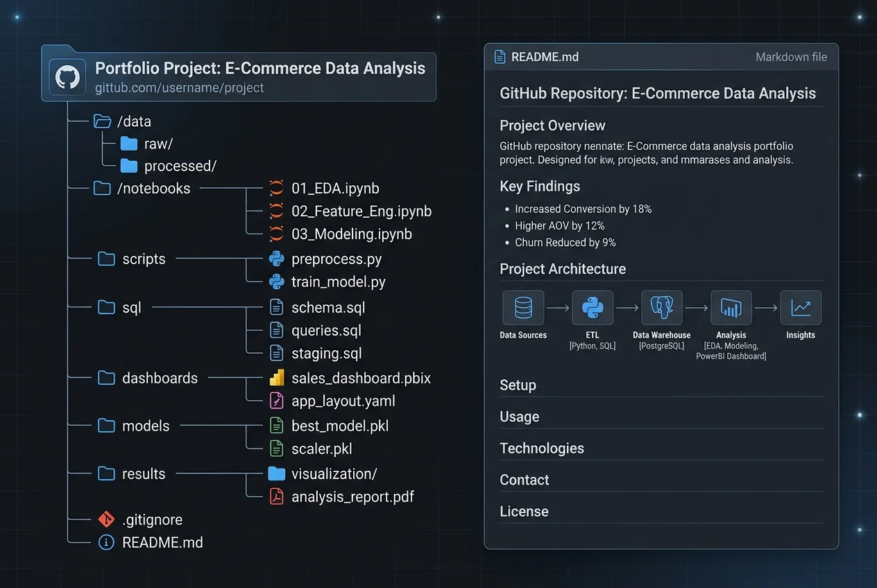This screenshot has width=877, height=588.
Task: Click the Analysis chart icon in architecture
Action: coord(731,308)
